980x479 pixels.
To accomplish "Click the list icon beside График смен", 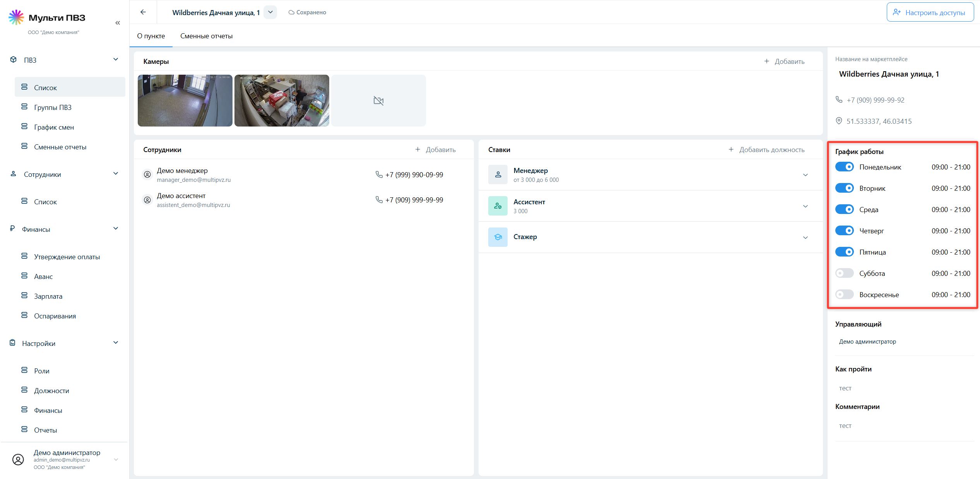I will (24, 127).
